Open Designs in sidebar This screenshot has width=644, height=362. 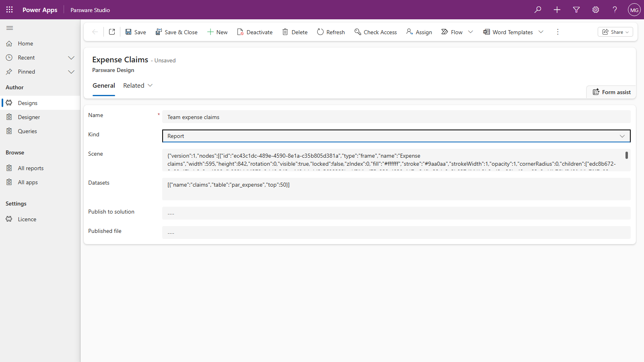click(x=40, y=103)
